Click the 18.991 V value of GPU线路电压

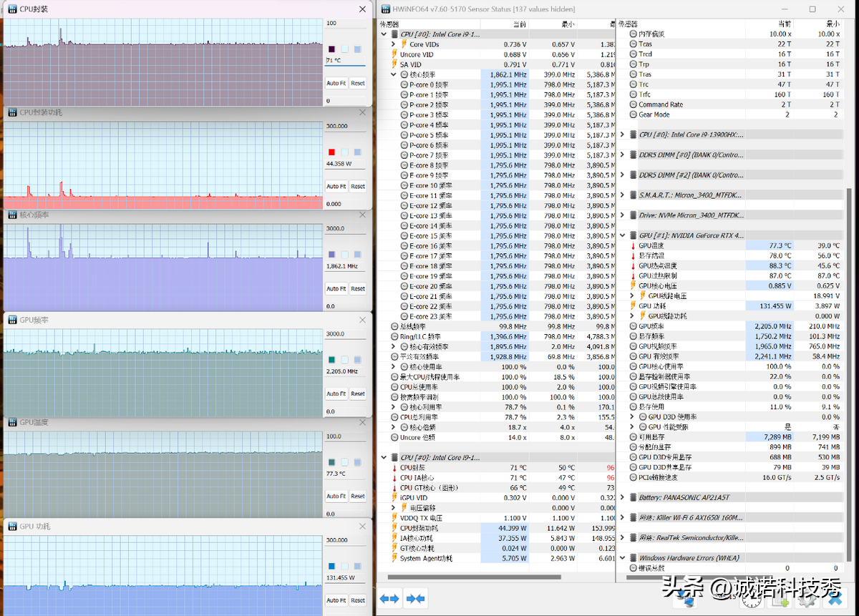coord(825,295)
